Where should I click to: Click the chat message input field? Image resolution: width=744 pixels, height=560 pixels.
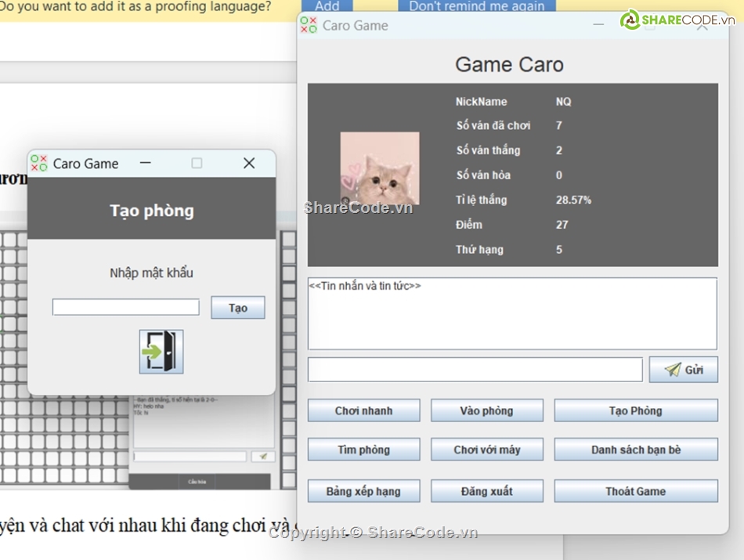point(475,370)
